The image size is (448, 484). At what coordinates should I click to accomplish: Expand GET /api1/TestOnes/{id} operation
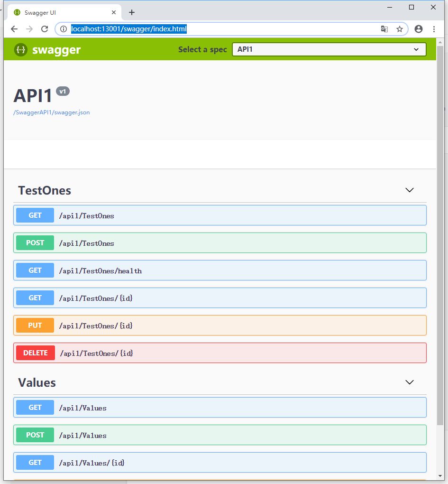[x=220, y=298]
